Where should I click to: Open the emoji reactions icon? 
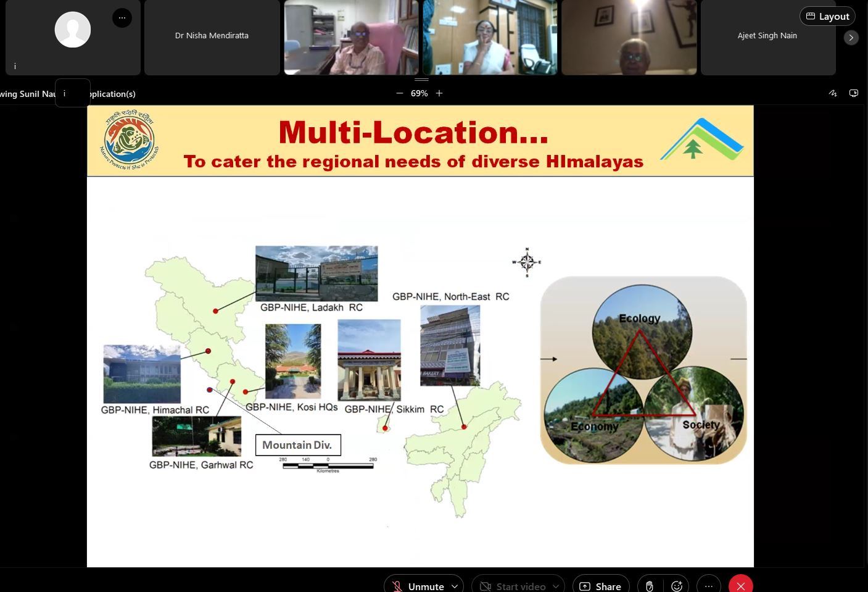[677, 586]
